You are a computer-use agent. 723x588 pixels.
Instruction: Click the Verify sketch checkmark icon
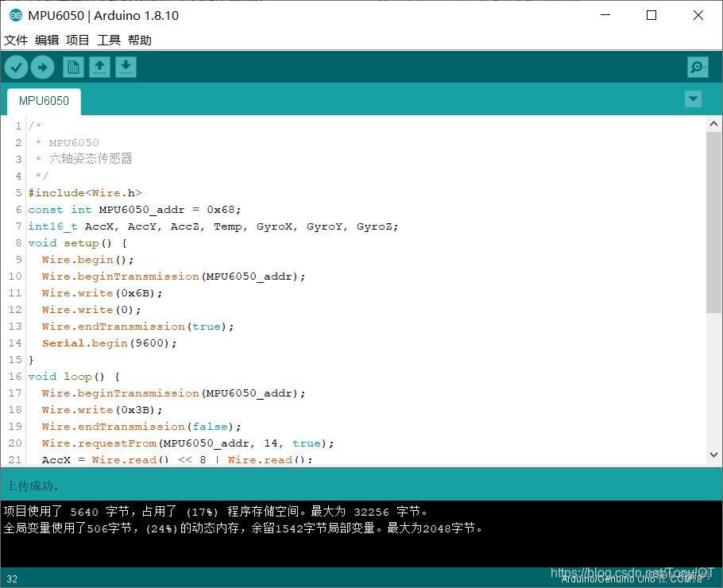16,68
